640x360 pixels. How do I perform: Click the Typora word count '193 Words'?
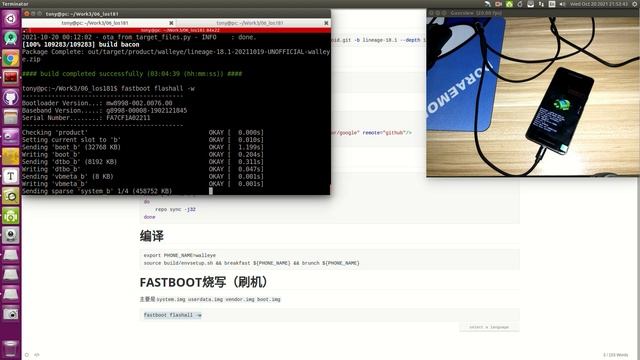click(616, 355)
